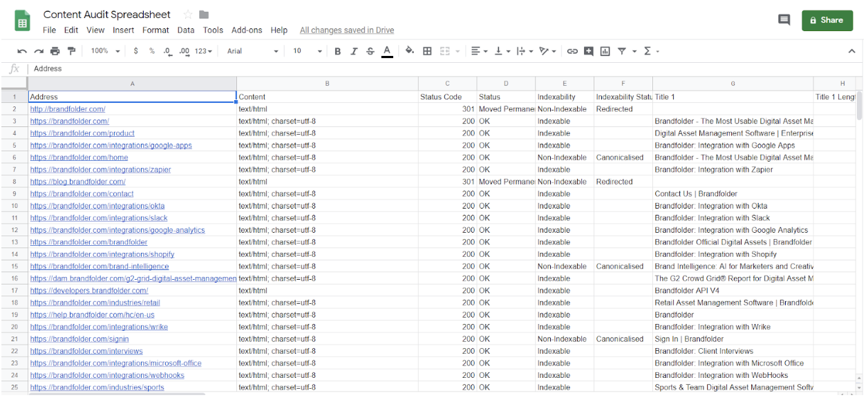The height and width of the screenshot is (402, 868).
Task: Select the 'Status Code' header cell
Action: [x=447, y=97]
